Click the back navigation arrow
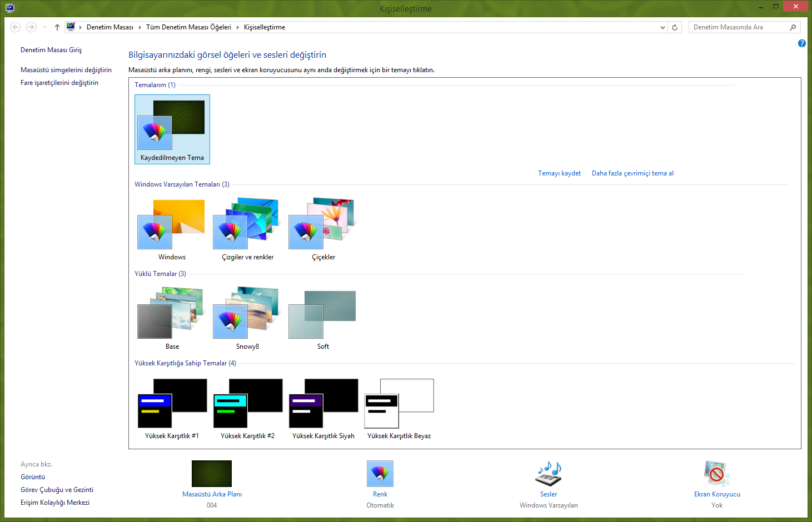Image resolution: width=812 pixels, height=522 pixels. pos(16,27)
